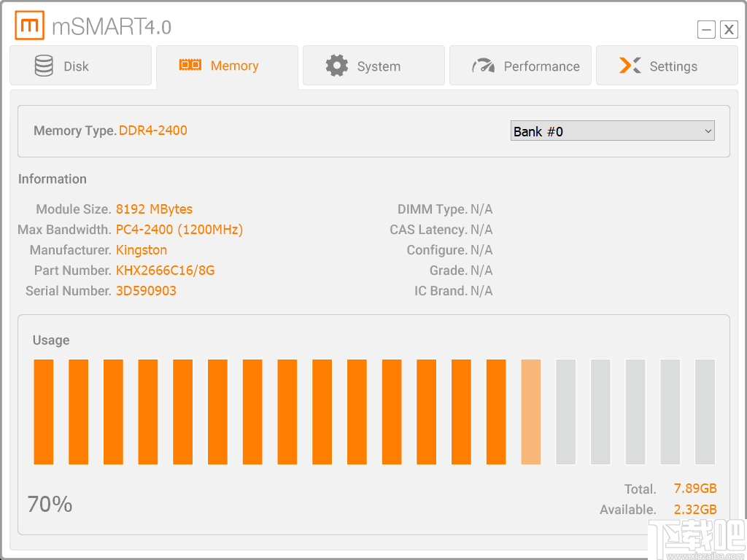Click the 7.89GB total value
747x560 pixels.
coord(695,489)
